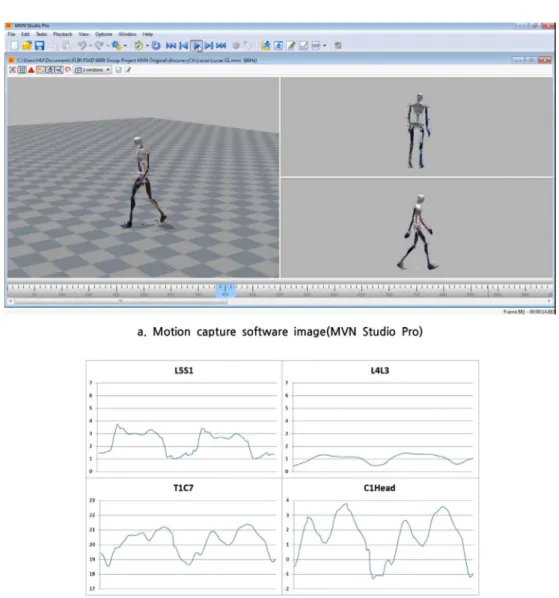The width and height of the screenshot is (559, 598).
Task: Open the dropdown arrow beside the gears icon
Action: [x=125, y=46]
